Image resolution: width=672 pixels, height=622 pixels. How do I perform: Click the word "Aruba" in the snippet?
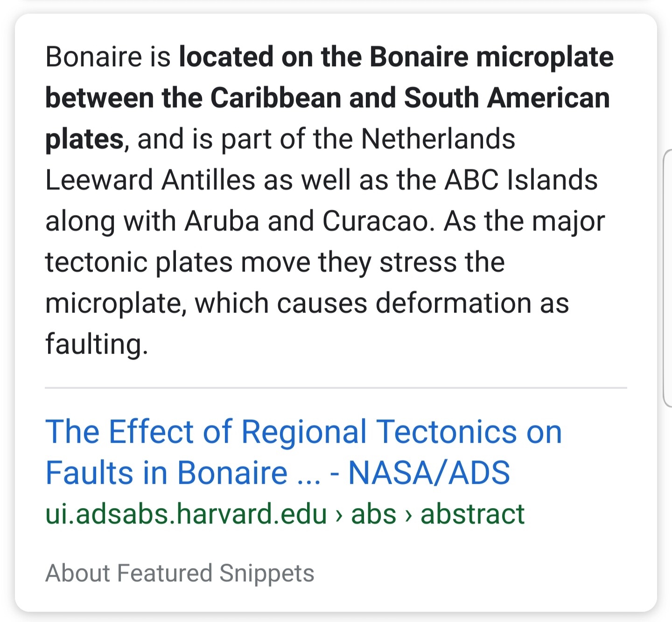pyautogui.click(x=222, y=221)
